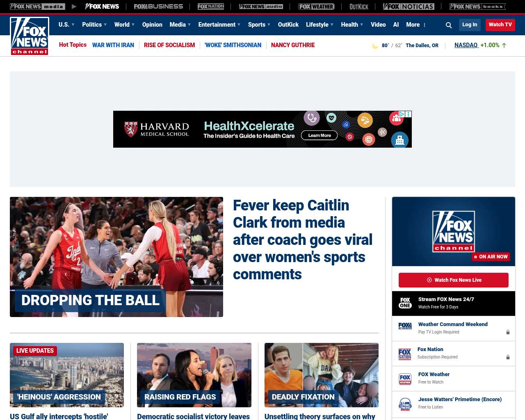The height and width of the screenshot is (420, 525).
Task: Click Fox News logo in top network bar
Action: 102,7
